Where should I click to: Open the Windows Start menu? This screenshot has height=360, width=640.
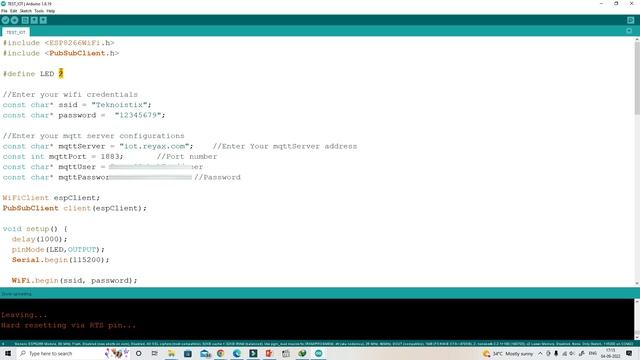coord(7,353)
